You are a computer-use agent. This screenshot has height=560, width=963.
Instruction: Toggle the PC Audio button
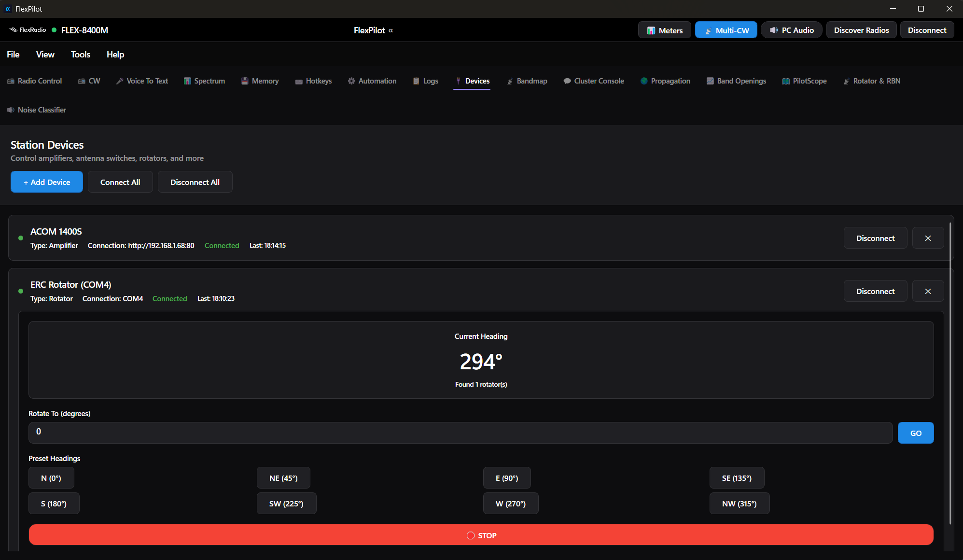point(792,30)
